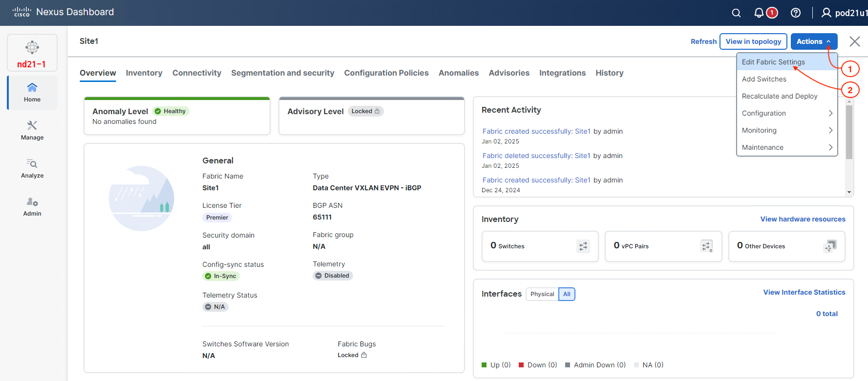
Task: Go to Home in the sidebar
Action: tap(32, 92)
